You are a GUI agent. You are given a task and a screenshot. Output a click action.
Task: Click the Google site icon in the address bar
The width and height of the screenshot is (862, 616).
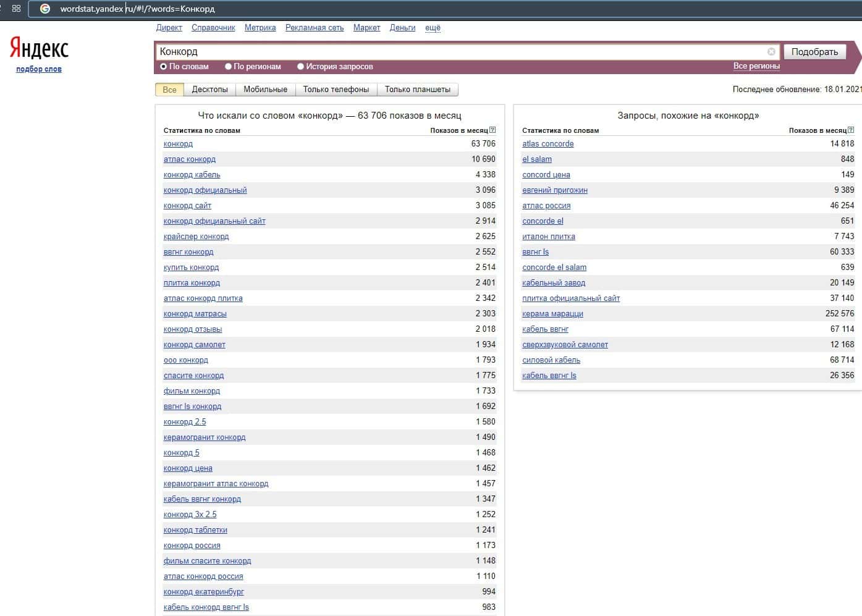45,9
